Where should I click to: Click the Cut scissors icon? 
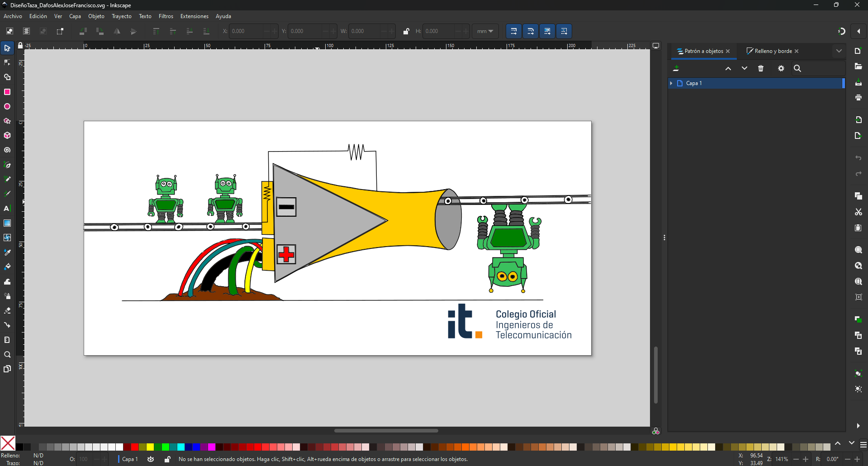(858, 212)
